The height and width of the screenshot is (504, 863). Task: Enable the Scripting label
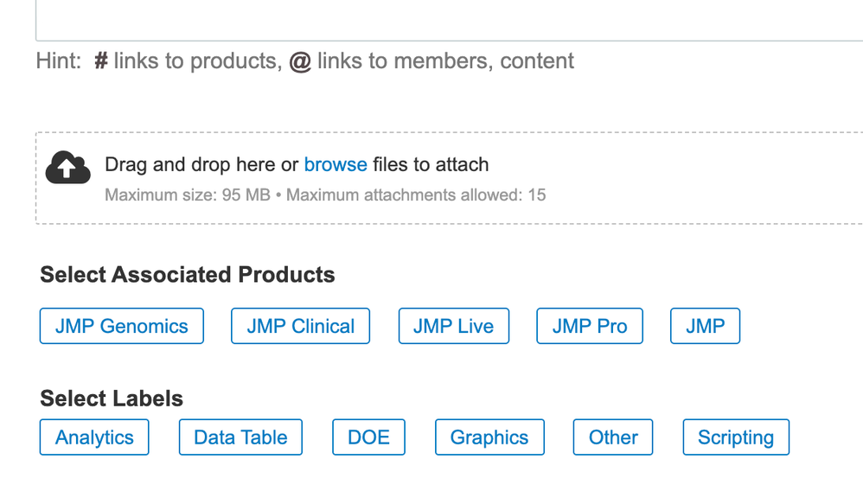(736, 437)
